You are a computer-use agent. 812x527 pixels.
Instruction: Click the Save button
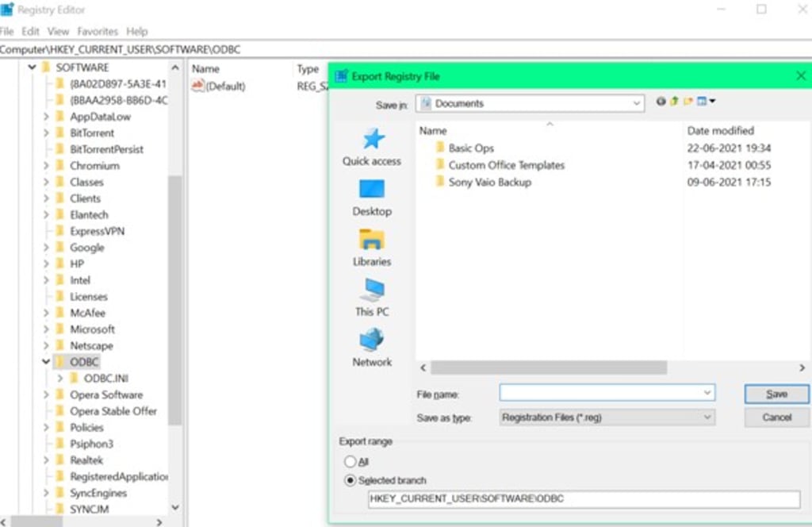tap(776, 394)
